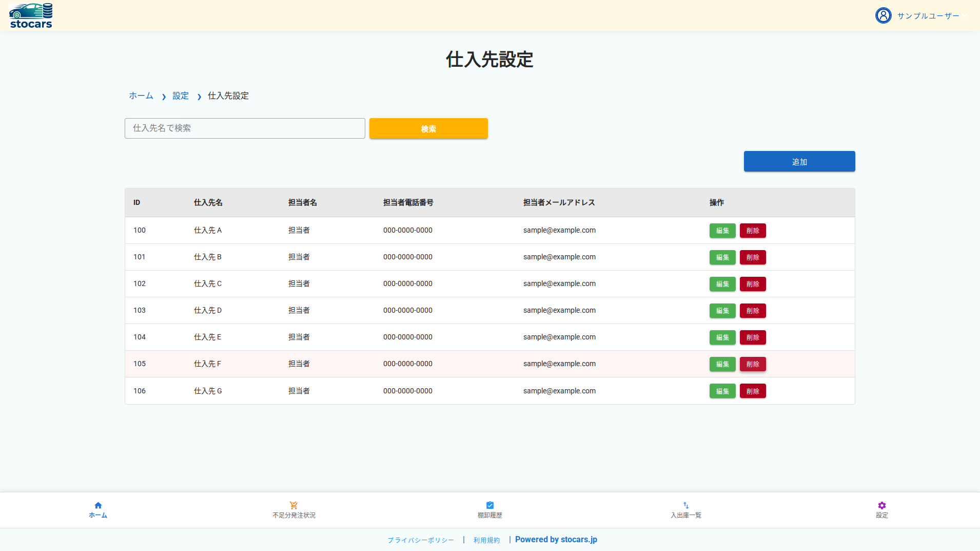This screenshot has height=551, width=980.
Task: Delete supplier 仕入先 G
Action: (753, 391)
